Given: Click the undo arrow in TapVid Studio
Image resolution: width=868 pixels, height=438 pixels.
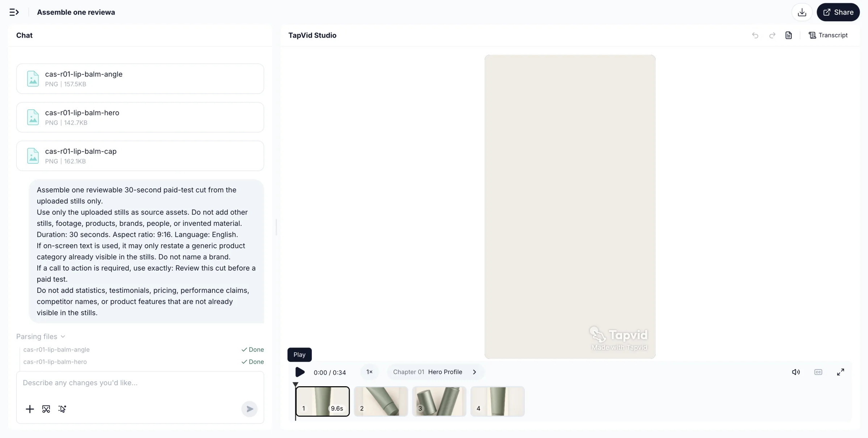Looking at the screenshot, I should pos(755,35).
